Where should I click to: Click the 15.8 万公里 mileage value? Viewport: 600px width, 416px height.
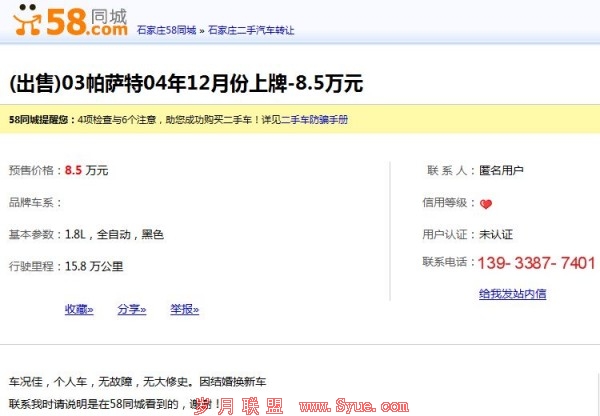click(94, 266)
